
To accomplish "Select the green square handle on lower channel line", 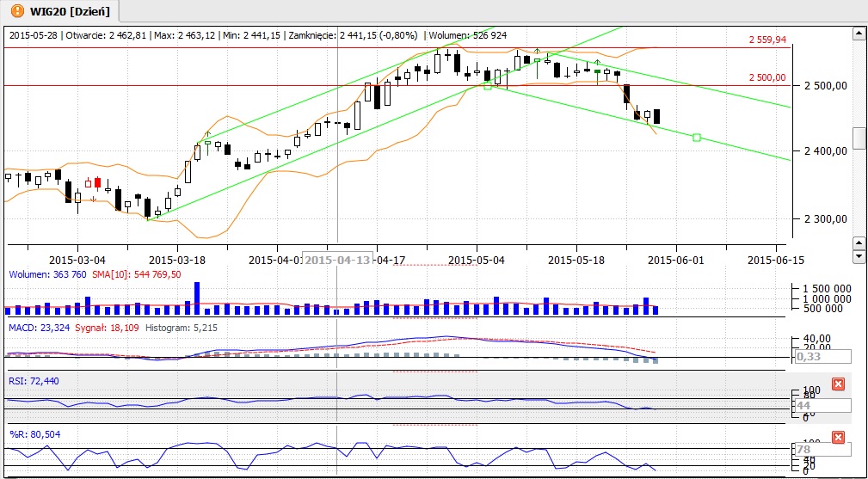I will point(697,138).
